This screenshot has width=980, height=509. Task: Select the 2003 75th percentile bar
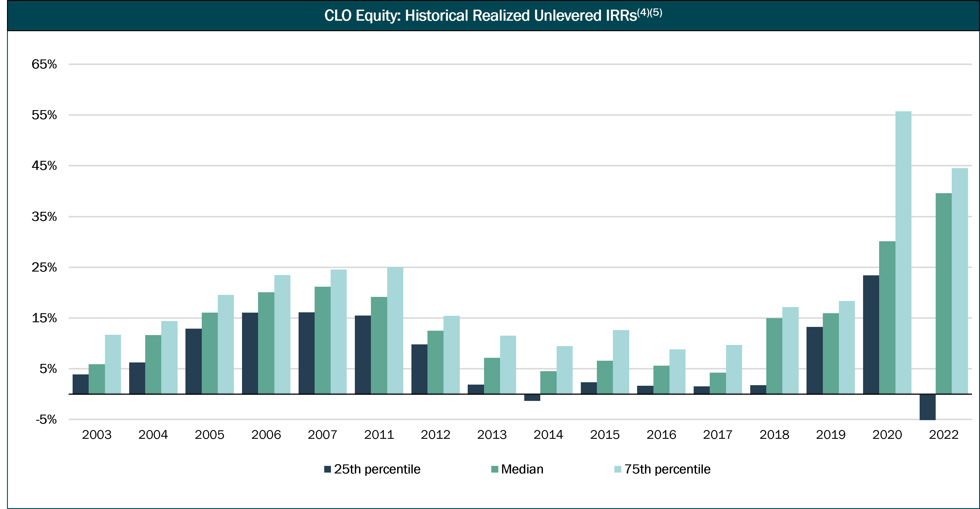tap(113, 364)
